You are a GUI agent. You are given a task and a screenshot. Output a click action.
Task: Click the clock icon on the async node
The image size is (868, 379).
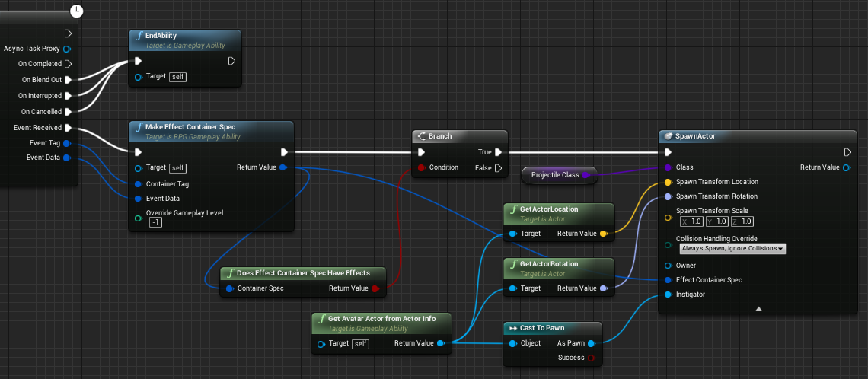76,10
